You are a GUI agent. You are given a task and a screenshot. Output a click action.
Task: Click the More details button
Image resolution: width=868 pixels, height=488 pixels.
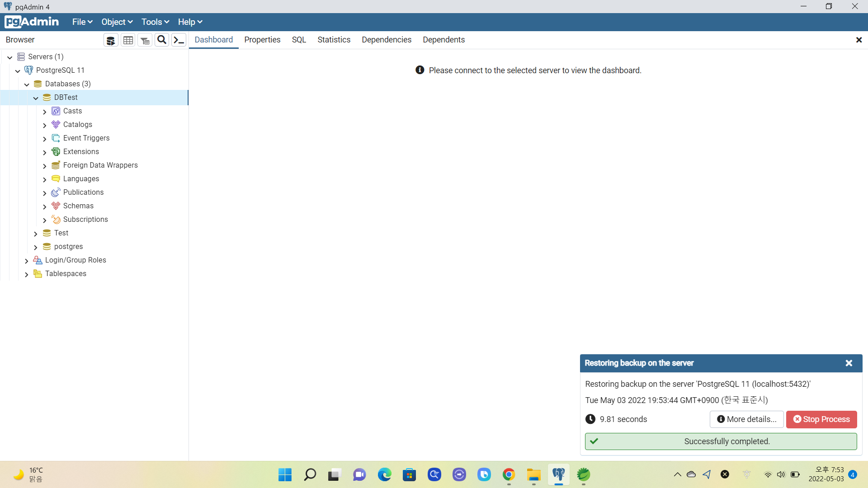point(747,419)
